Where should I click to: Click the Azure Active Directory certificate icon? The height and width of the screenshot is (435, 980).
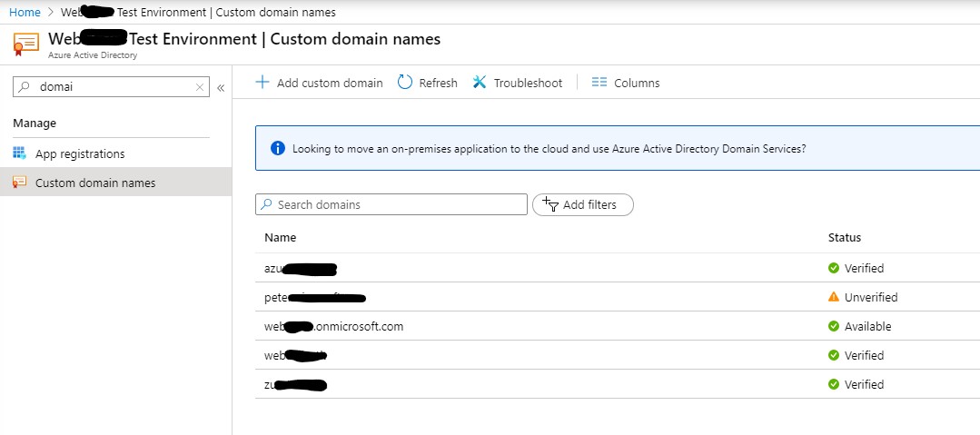pyautogui.click(x=25, y=43)
